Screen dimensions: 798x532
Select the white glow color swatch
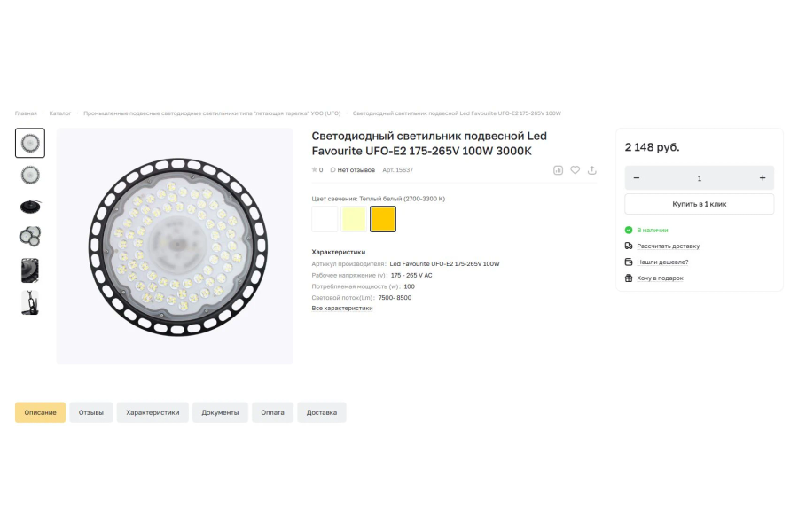[x=325, y=219]
